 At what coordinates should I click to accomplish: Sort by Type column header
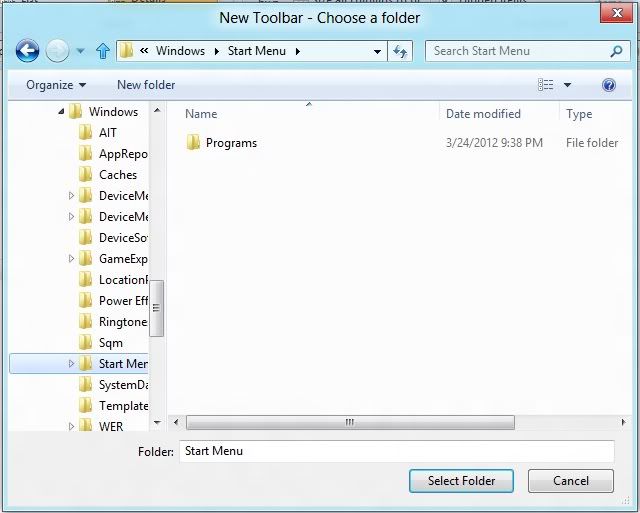(579, 114)
